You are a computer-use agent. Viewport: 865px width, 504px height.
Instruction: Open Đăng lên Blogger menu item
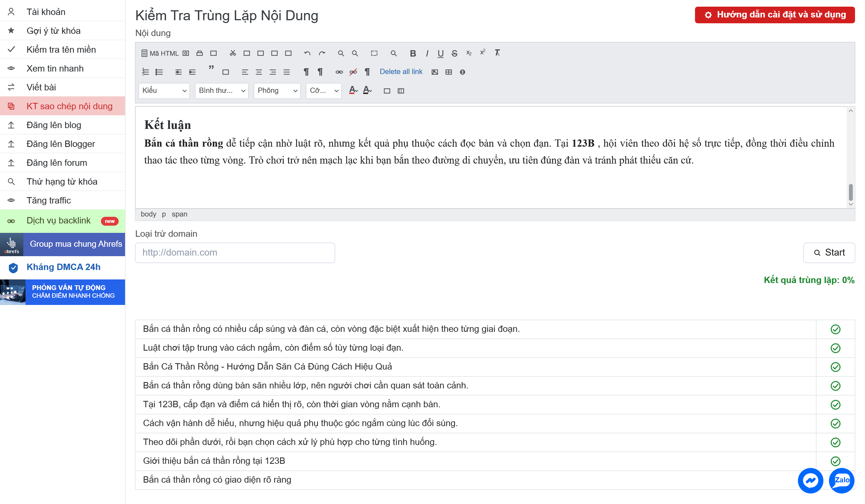click(62, 144)
